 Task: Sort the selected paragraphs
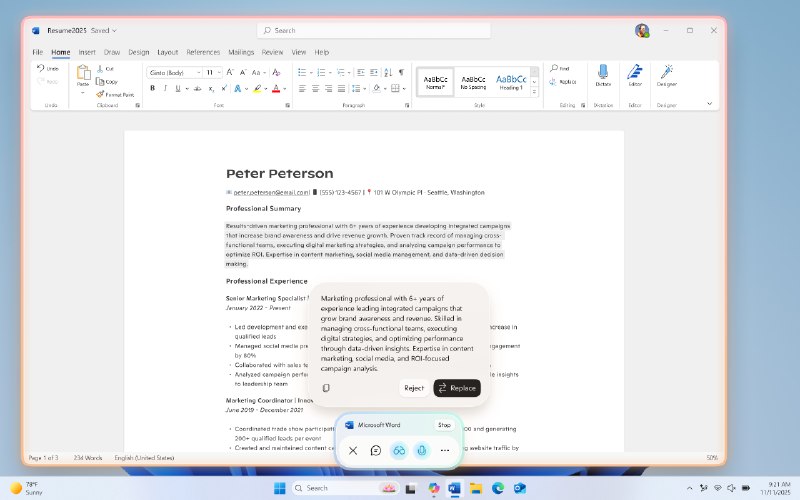388,72
